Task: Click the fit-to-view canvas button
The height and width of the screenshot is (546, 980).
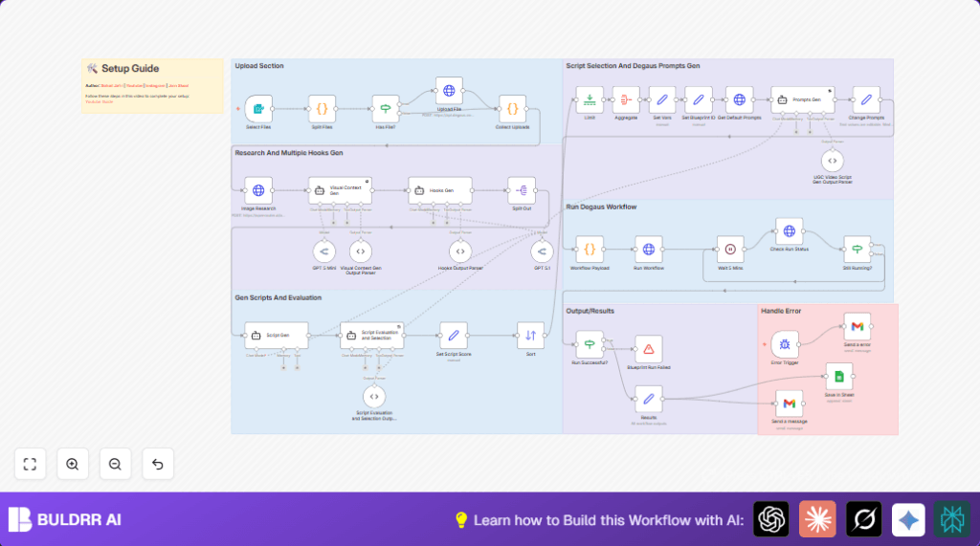Action: click(30, 464)
